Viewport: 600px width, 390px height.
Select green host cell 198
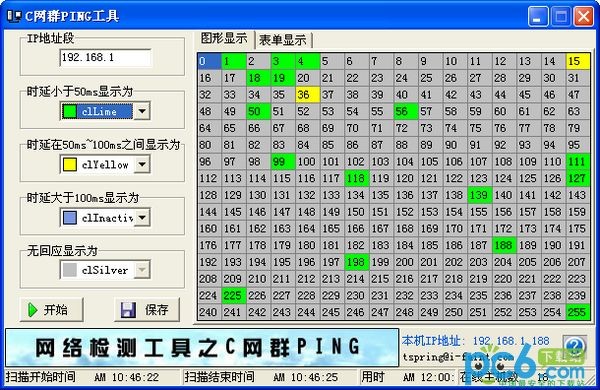[357, 262]
